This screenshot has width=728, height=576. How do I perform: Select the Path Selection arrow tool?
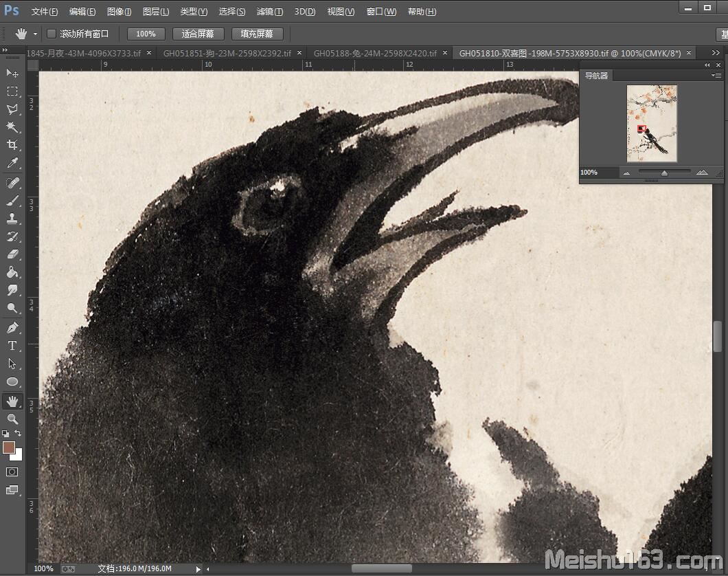point(12,364)
